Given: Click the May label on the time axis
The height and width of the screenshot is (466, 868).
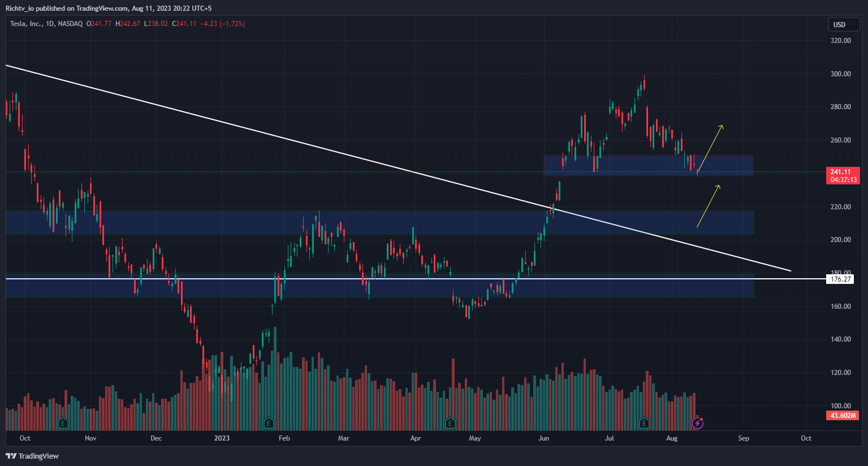Looking at the screenshot, I should tap(475, 438).
